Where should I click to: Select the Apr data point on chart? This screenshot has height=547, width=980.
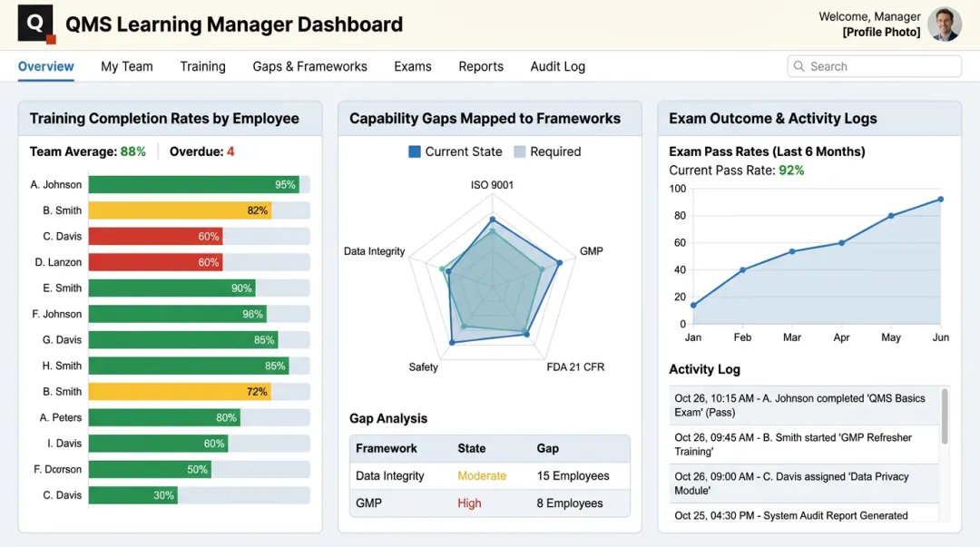click(841, 243)
